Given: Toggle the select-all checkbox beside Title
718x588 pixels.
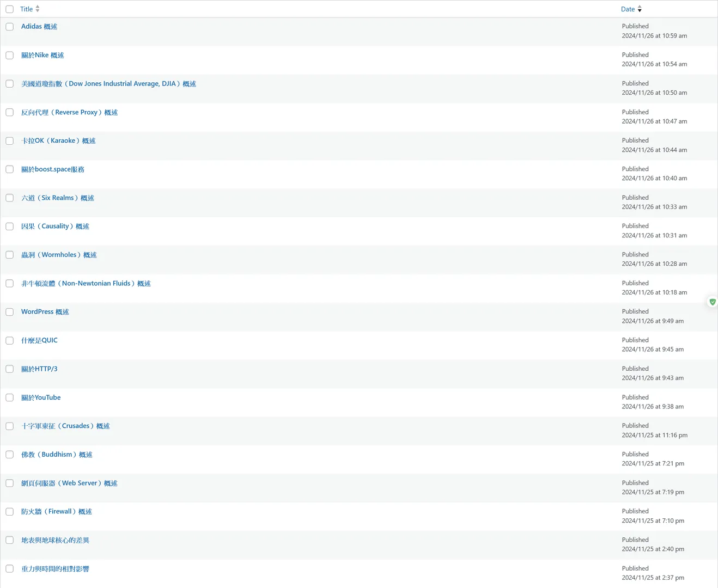Looking at the screenshot, I should pos(10,9).
